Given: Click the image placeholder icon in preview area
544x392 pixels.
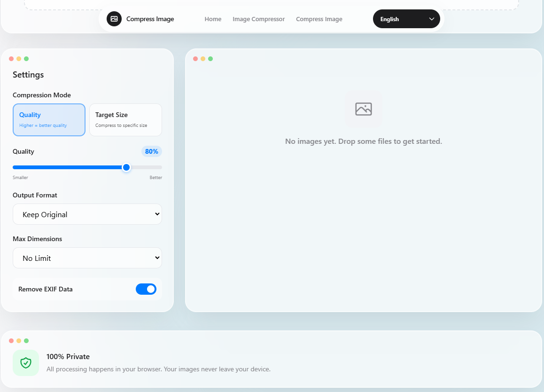Looking at the screenshot, I should pos(363,109).
